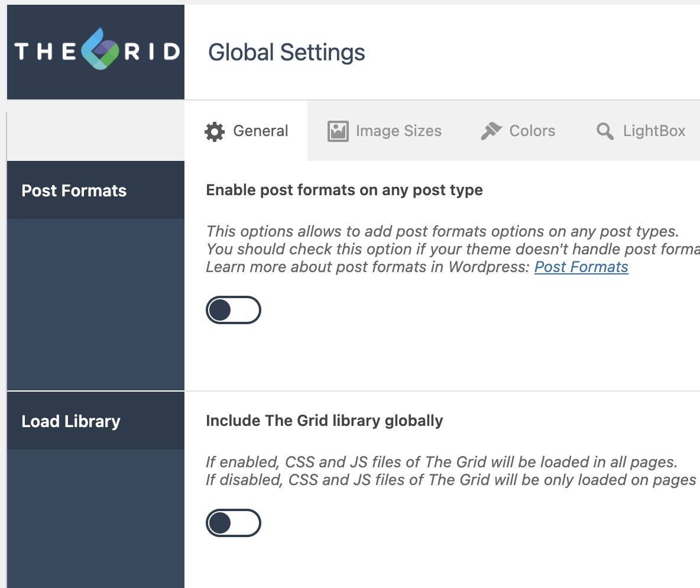
Task: Click the Global Settings page title
Action: tap(287, 52)
